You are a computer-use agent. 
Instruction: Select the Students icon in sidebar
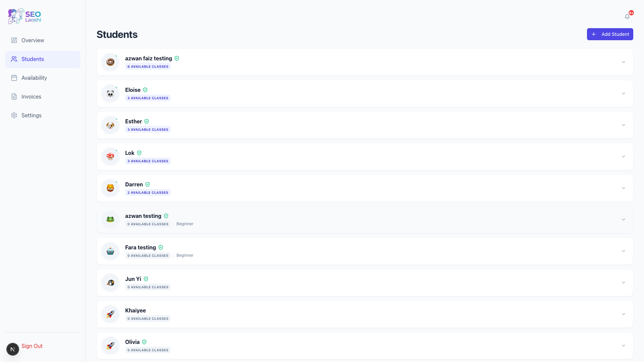(14, 59)
